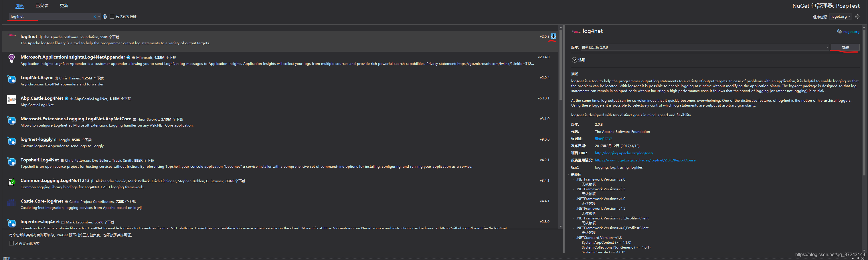The height and width of the screenshot is (260, 868).
Task: Click the Microsoft.Extensions.Logging.Log4Net.AspNetCore package icon
Action: pyautogui.click(x=11, y=120)
